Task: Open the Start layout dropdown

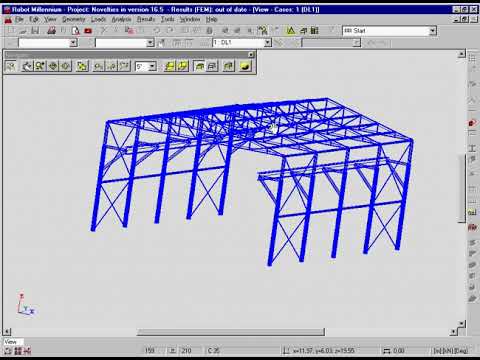Action: [389, 31]
